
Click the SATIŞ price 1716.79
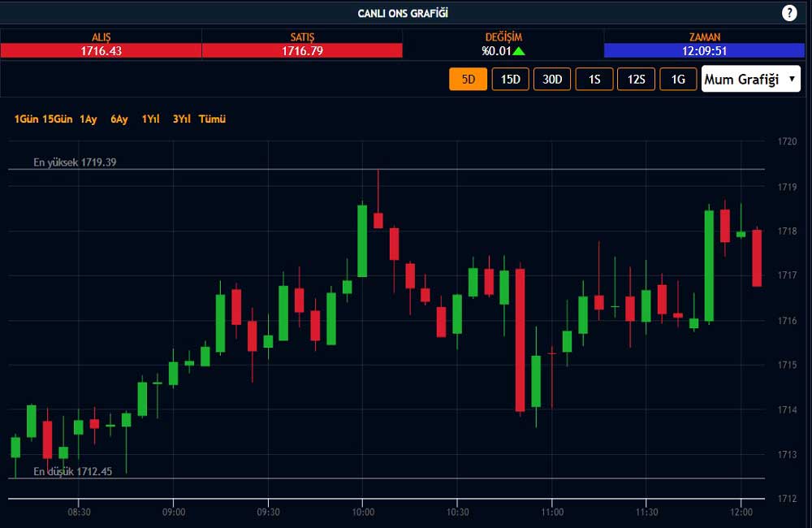(x=302, y=51)
